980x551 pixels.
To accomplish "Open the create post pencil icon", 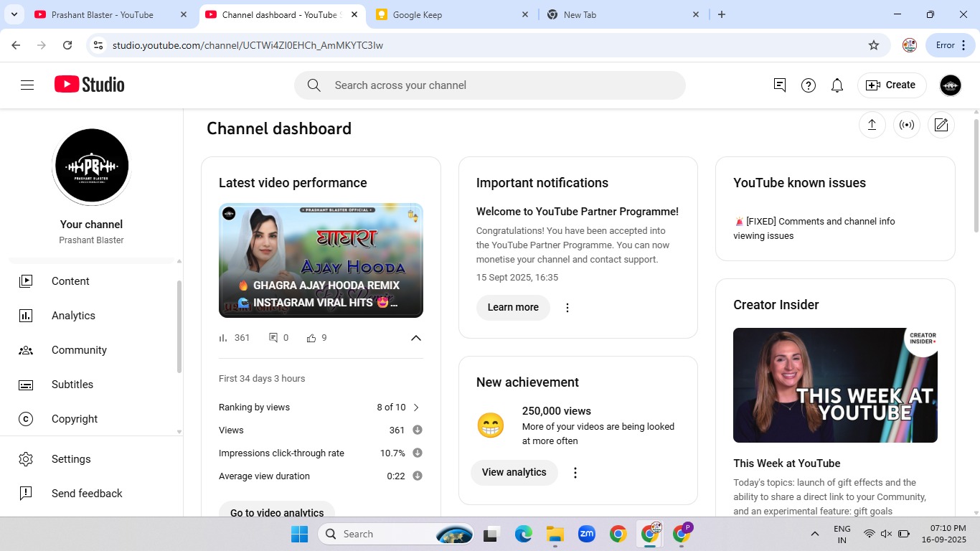I will pos(941,125).
